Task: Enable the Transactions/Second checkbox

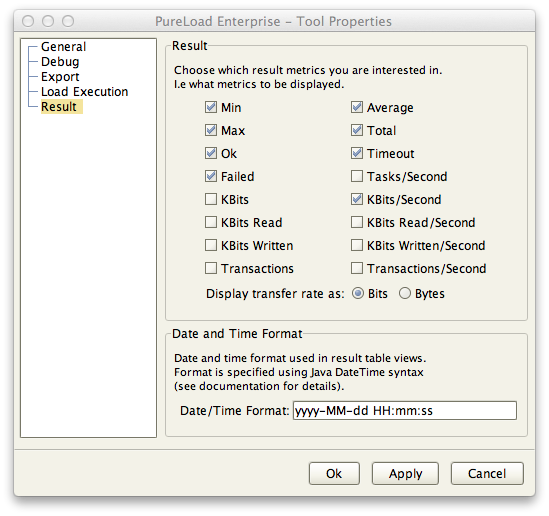Action: pos(357,268)
